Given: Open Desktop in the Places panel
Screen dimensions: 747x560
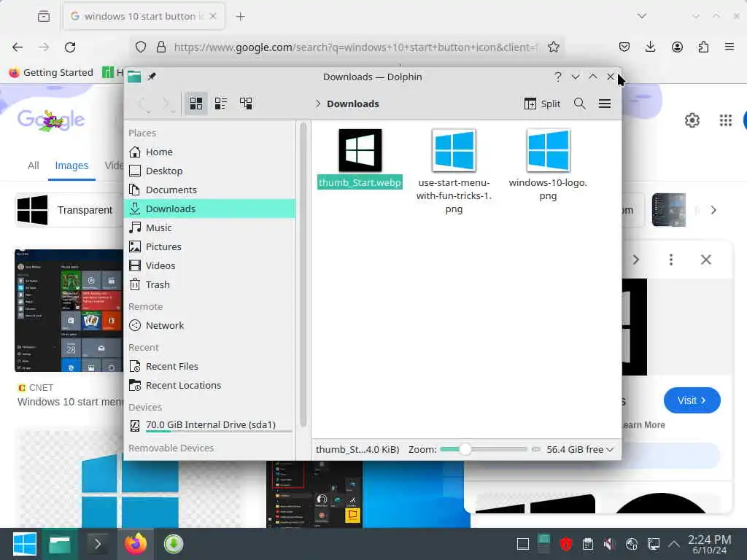Looking at the screenshot, I should coord(209,171).
